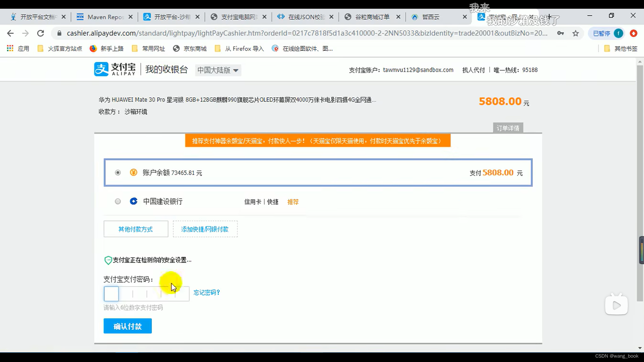Click the browser address bar URL
Screen dimensions: 644x362
(x=307, y=33)
